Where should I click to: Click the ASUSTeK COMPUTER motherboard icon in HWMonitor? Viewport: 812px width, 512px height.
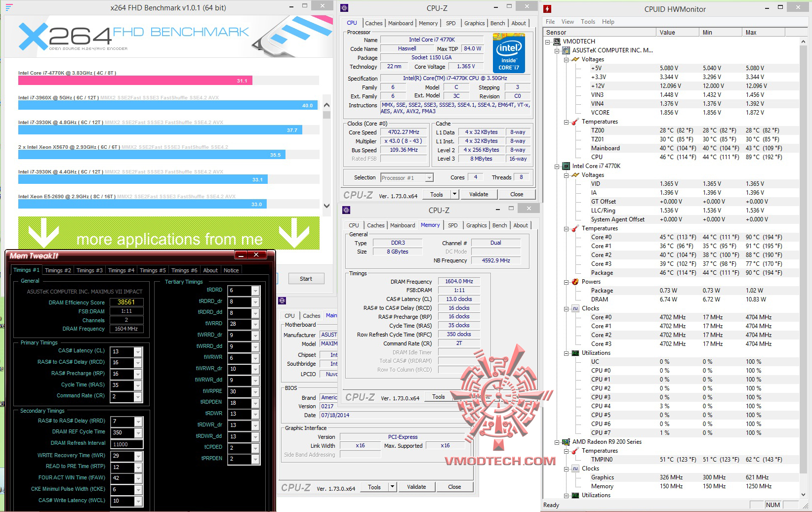pos(566,50)
